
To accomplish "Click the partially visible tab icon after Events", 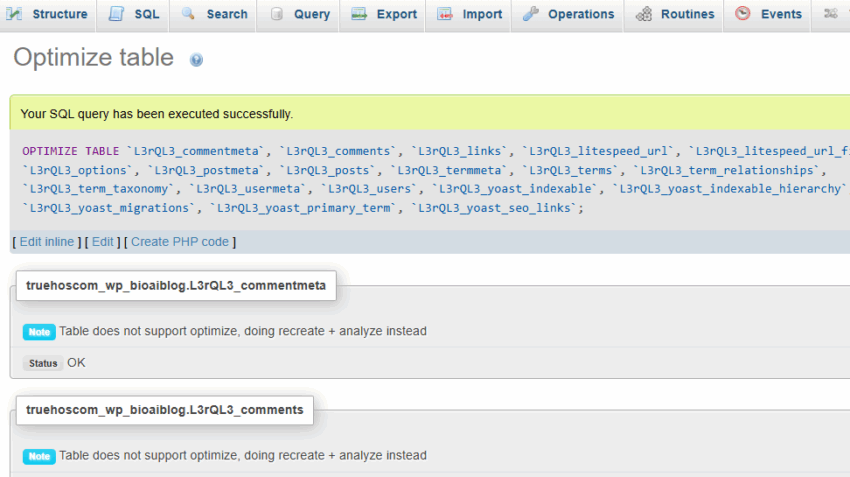I will click(830, 14).
